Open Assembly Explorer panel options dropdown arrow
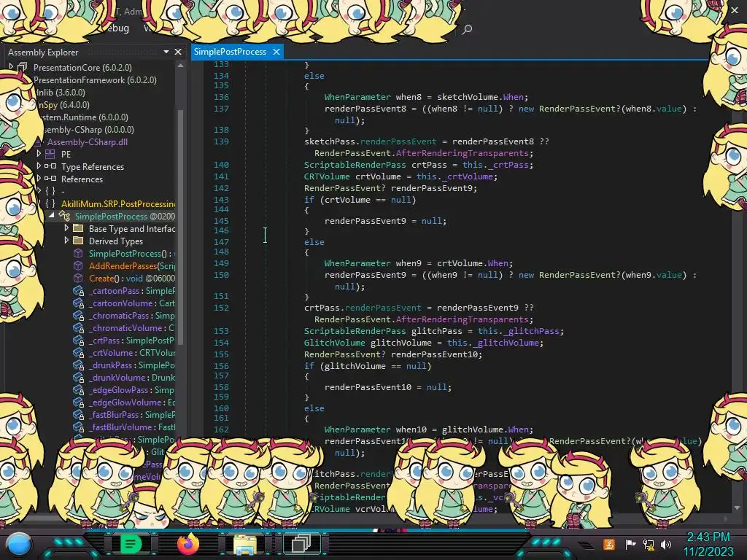The width and height of the screenshot is (747, 560). [166, 52]
